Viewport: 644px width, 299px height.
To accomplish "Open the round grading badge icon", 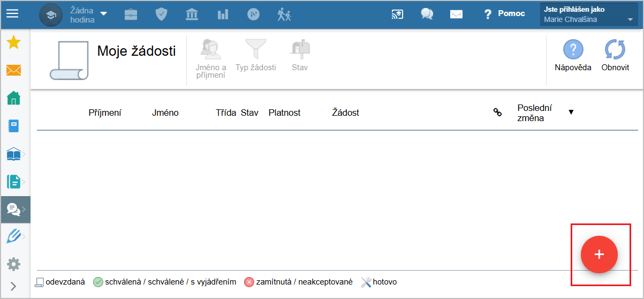I will 254,14.
